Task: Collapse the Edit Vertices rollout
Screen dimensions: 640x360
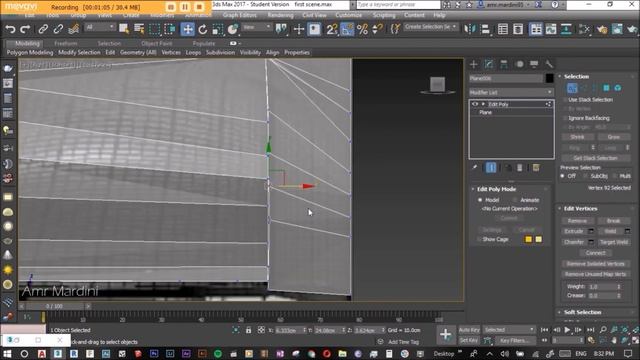Action: tap(580, 209)
